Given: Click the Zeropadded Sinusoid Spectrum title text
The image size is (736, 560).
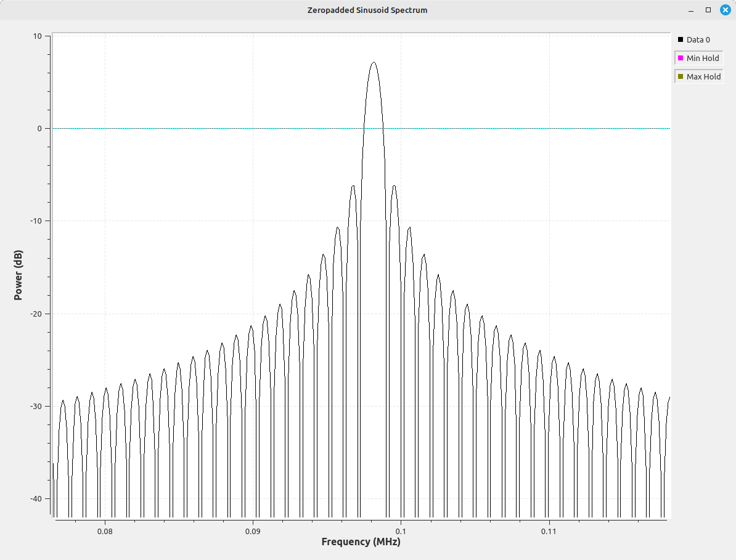Looking at the screenshot, I should 367,10.
